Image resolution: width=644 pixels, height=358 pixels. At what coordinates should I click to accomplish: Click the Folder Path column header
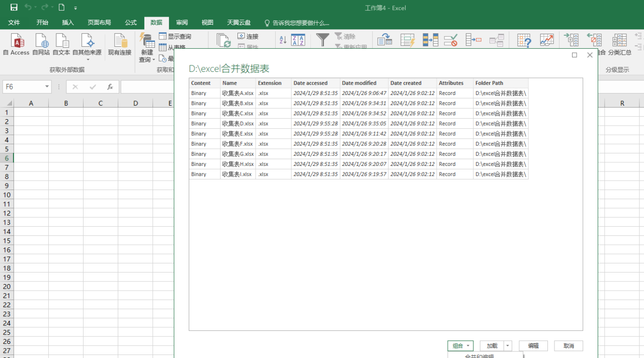coord(501,83)
